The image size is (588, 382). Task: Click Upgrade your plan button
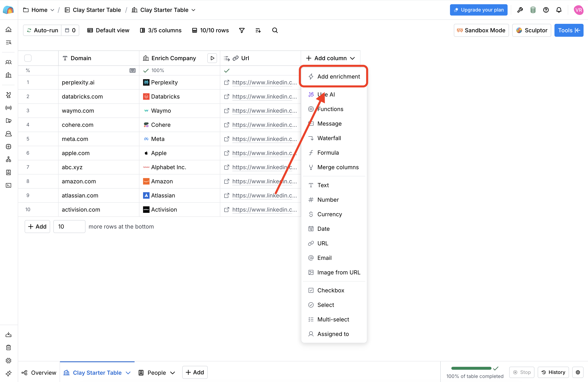pos(478,10)
